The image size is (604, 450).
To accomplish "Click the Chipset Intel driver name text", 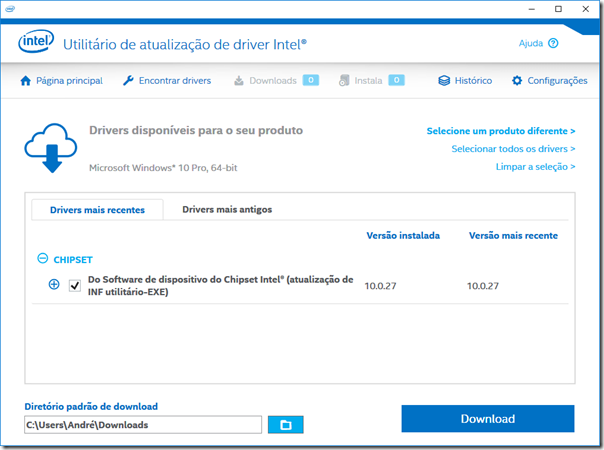I will [x=220, y=285].
